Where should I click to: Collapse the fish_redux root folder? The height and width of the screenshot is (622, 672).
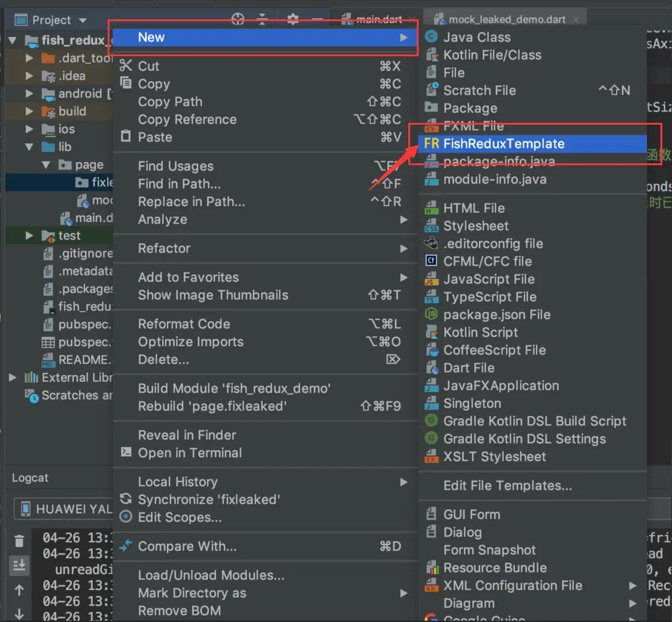coord(13,41)
